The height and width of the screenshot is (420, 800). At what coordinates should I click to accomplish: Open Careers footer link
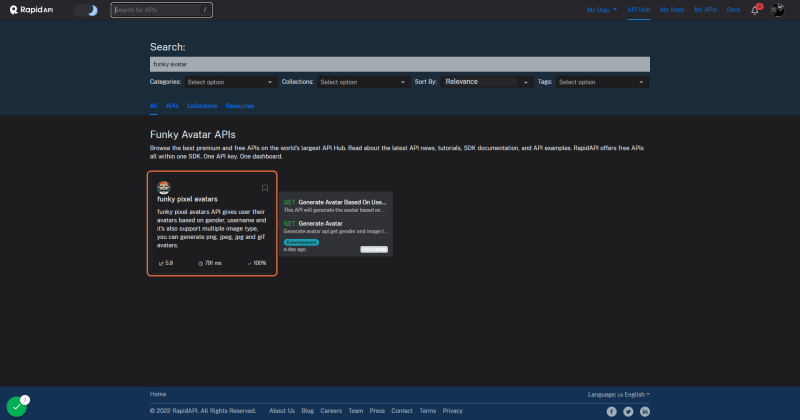coord(331,411)
